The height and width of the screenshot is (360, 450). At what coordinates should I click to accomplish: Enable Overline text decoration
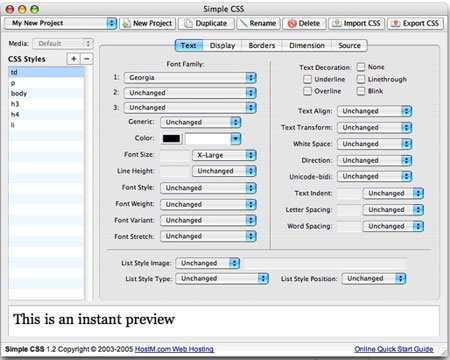click(x=308, y=91)
